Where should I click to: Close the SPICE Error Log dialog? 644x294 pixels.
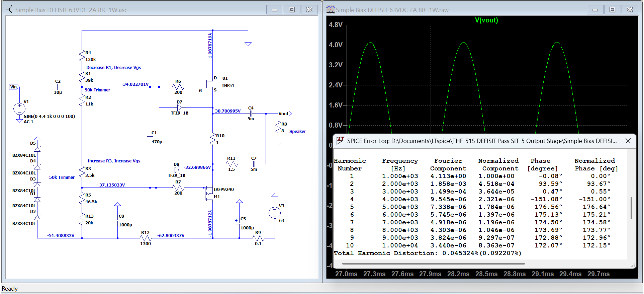tap(628, 141)
